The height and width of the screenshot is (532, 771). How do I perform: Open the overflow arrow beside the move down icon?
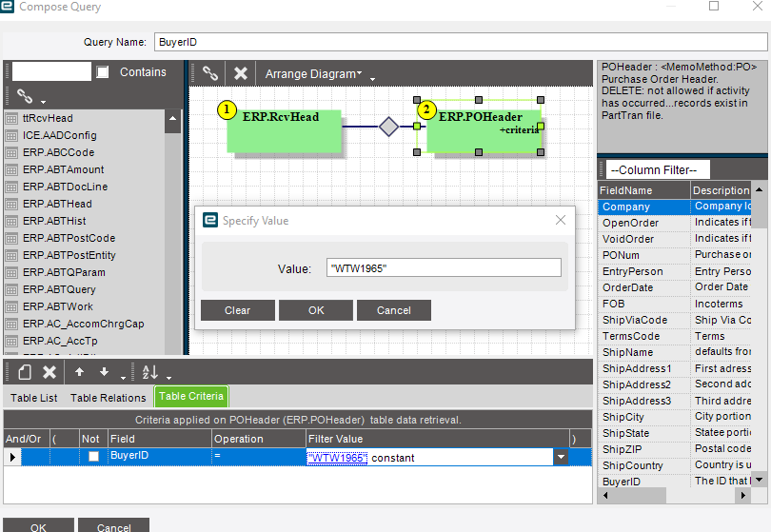(123, 378)
